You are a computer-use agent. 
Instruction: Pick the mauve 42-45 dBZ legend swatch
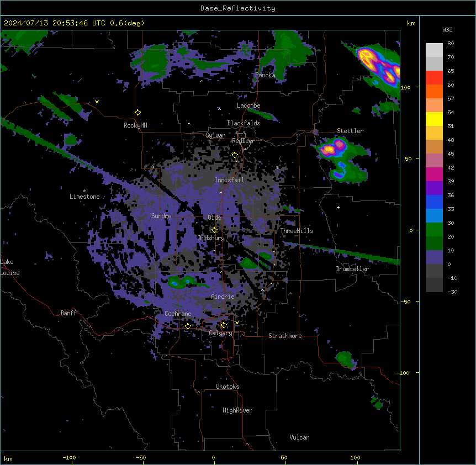pos(434,161)
